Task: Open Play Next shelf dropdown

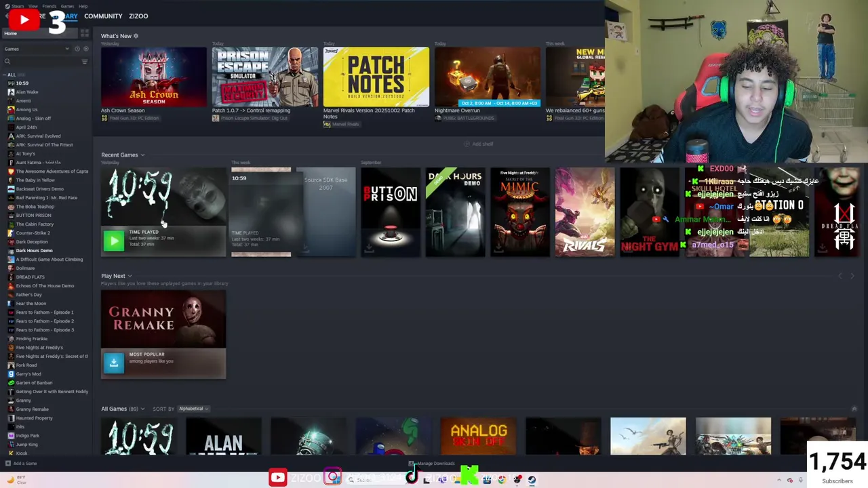Action: (130, 276)
